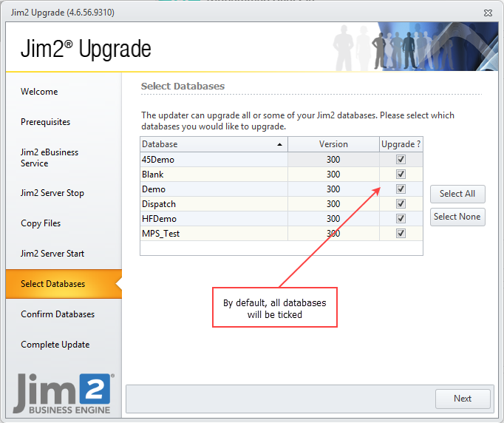The image size is (504, 423).
Task: Sort by the Database column header
Action: [214, 144]
